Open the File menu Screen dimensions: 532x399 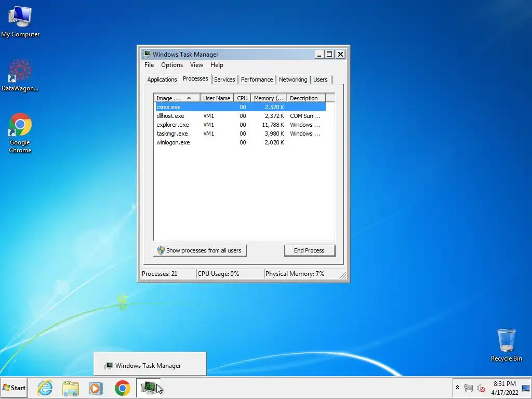tap(149, 65)
